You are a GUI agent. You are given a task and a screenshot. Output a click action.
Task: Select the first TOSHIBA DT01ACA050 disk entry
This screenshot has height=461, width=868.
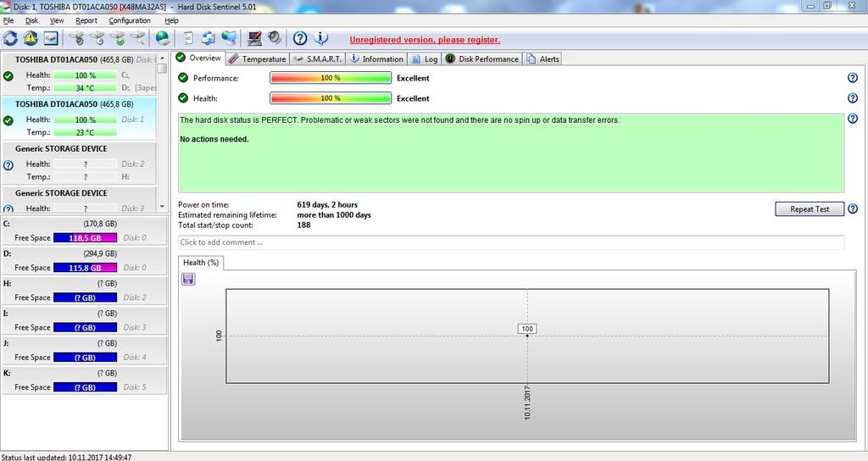tap(79, 75)
